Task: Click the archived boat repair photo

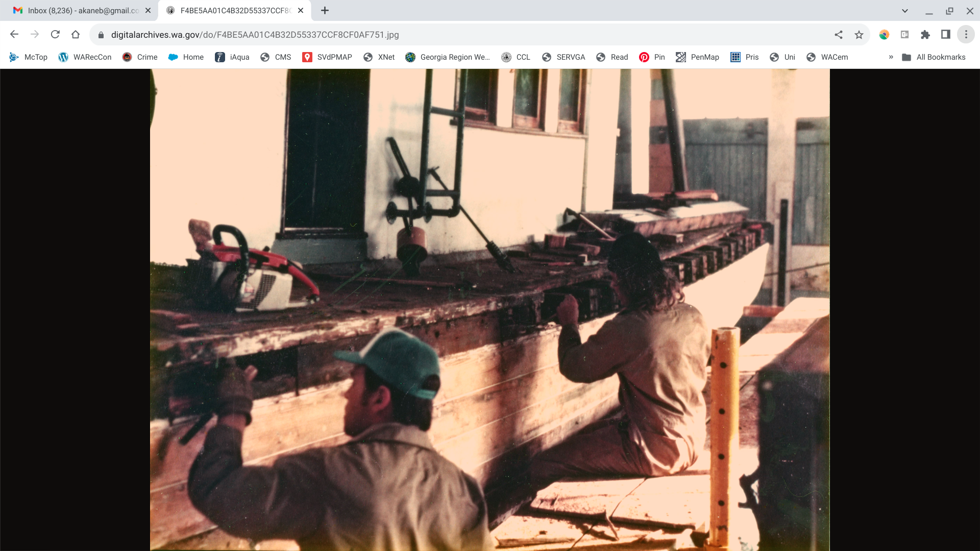Action: pyautogui.click(x=490, y=309)
